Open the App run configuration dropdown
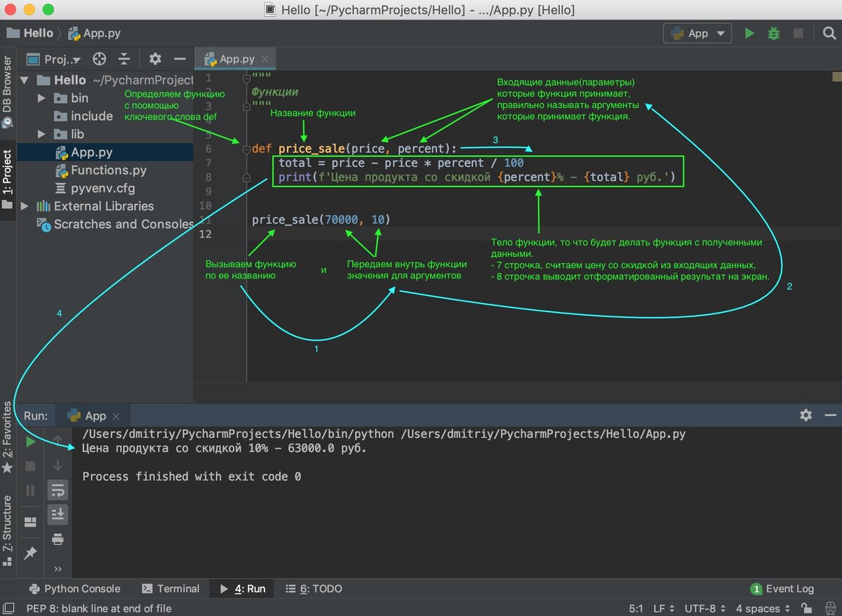842x616 pixels. coord(697,33)
